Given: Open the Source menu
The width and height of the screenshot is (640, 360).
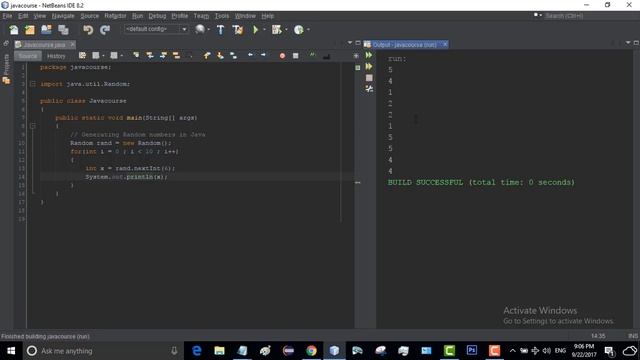Looking at the screenshot, I should (89, 16).
